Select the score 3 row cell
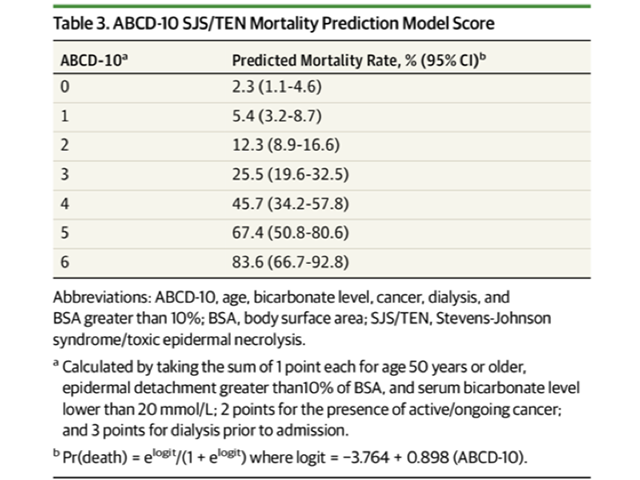This screenshot has width=640, height=480. pos(67,171)
